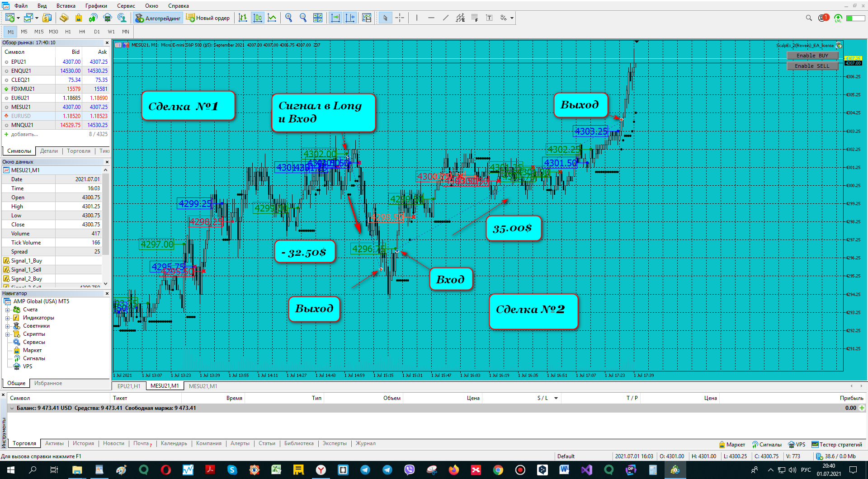Select the trendline drawing tool
868x479 pixels.
pyautogui.click(x=446, y=18)
